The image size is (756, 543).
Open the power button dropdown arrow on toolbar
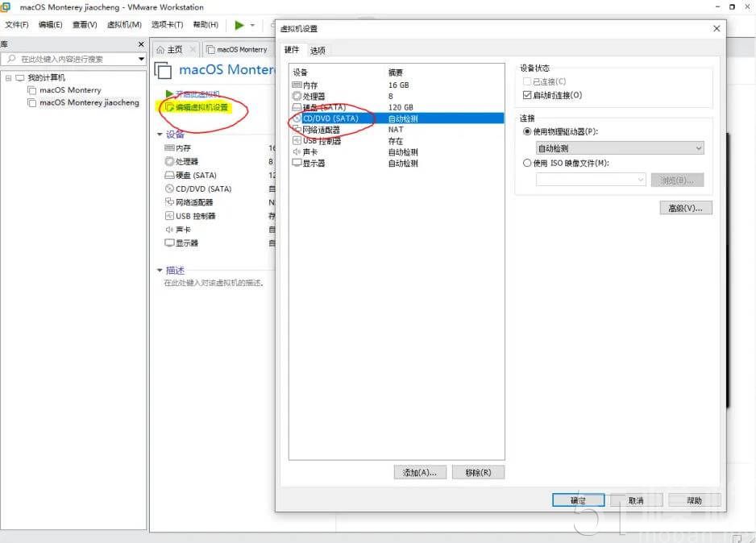pos(251,25)
